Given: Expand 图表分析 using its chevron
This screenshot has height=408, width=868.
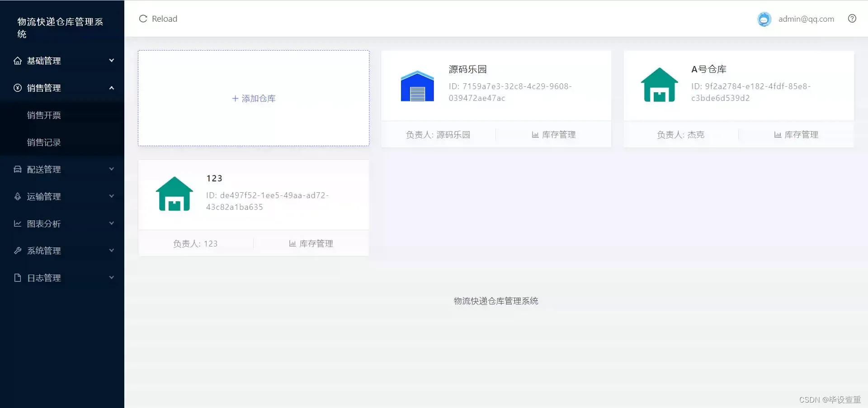Looking at the screenshot, I should tap(112, 223).
